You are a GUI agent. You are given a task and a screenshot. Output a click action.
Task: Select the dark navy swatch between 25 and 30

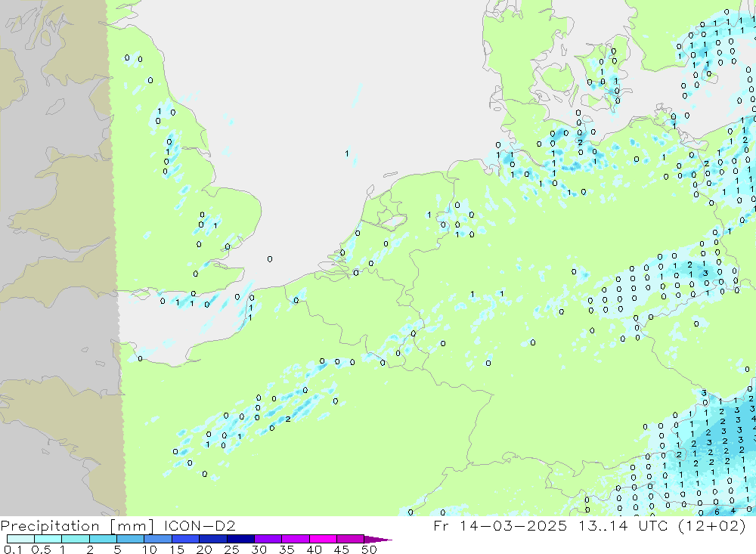tap(240, 539)
